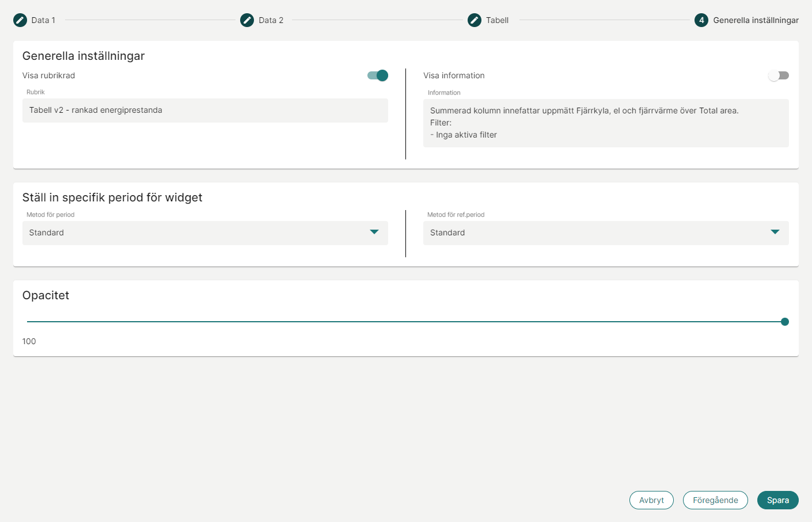Click the Metod för ref.period dropdown arrow
The height and width of the screenshot is (522, 812).
pos(775,232)
